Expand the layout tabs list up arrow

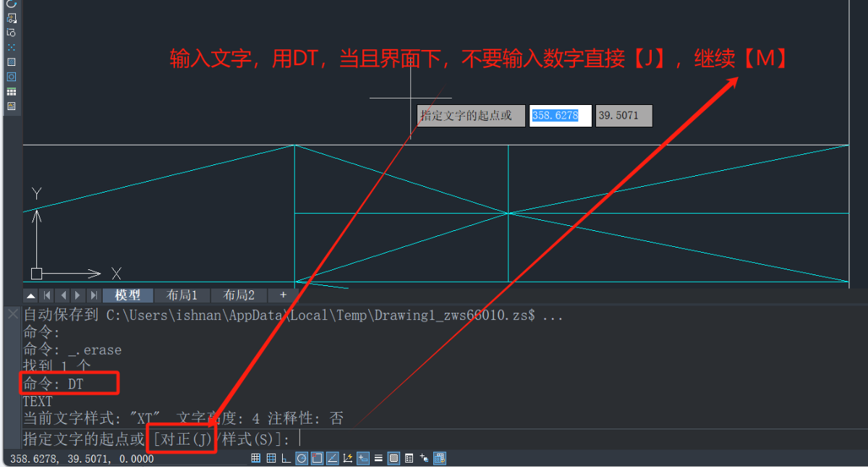coord(30,295)
